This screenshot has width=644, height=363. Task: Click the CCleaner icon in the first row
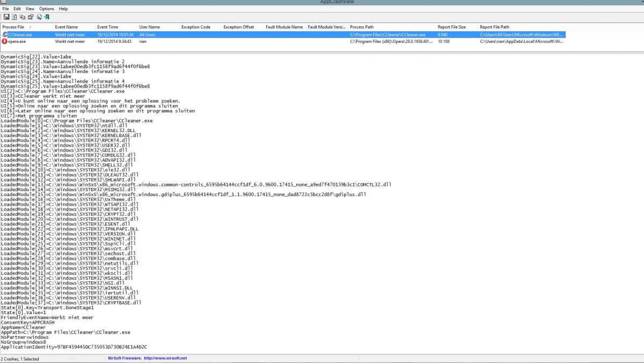click(x=5, y=34)
